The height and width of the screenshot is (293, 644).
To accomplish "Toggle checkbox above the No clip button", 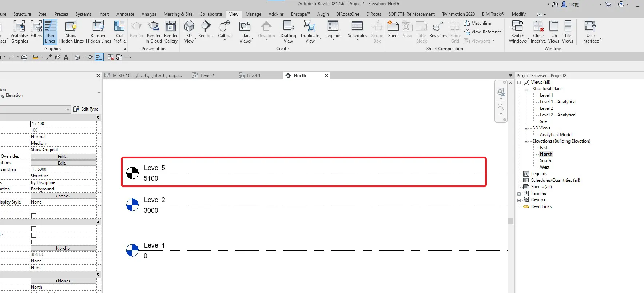I will pos(34,242).
